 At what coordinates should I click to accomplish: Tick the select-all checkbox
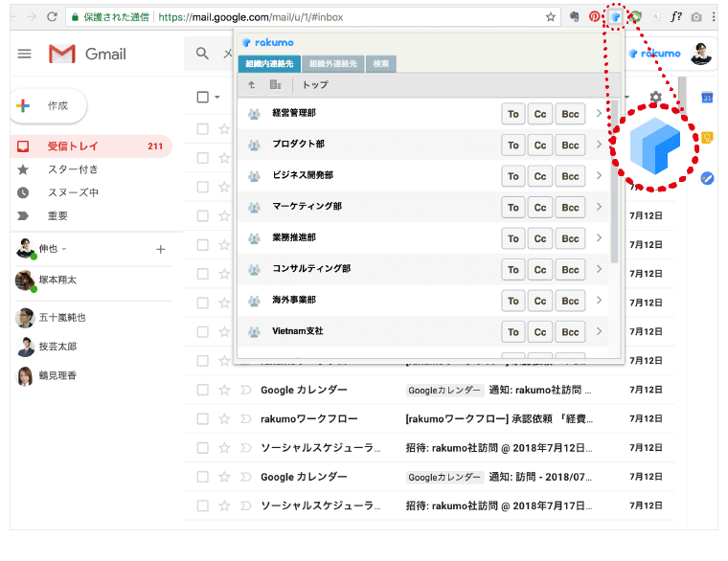click(203, 97)
